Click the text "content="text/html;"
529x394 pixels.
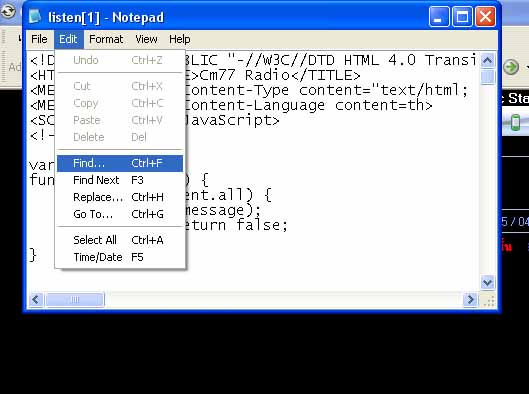384,90
